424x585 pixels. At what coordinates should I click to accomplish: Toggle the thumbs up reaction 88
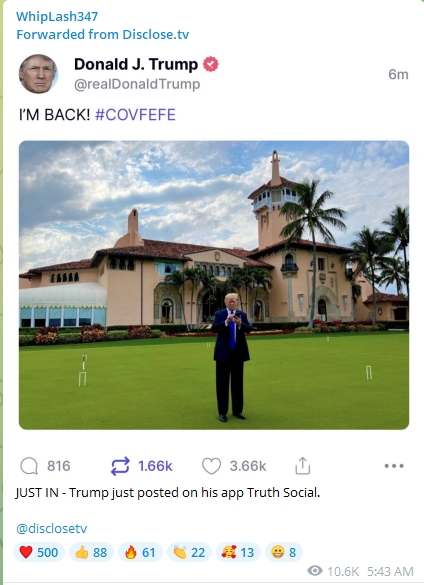click(91, 552)
